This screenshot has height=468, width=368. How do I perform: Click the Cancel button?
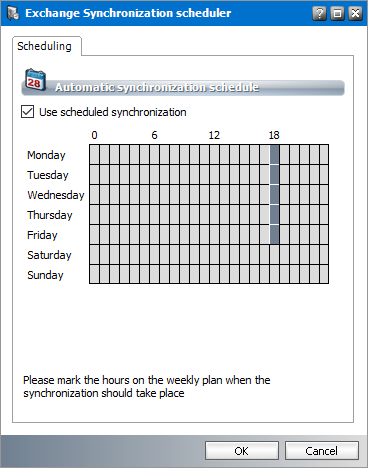pyautogui.click(x=322, y=451)
